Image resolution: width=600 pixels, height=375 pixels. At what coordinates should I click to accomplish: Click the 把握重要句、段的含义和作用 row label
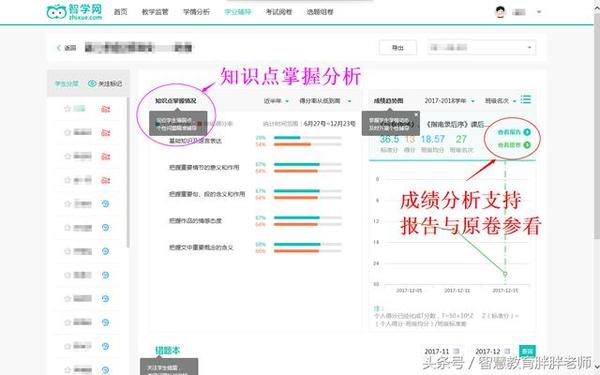tap(207, 194)
